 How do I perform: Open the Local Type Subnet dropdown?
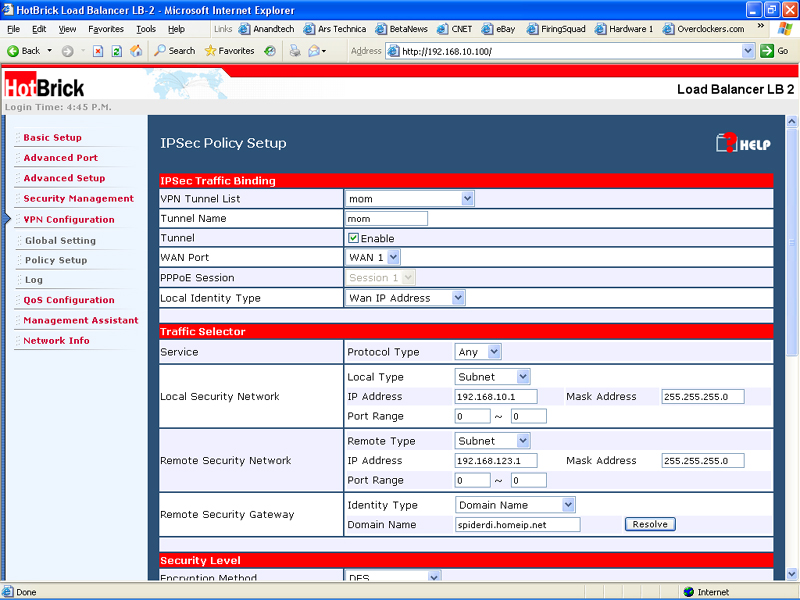tap(523, 377)
